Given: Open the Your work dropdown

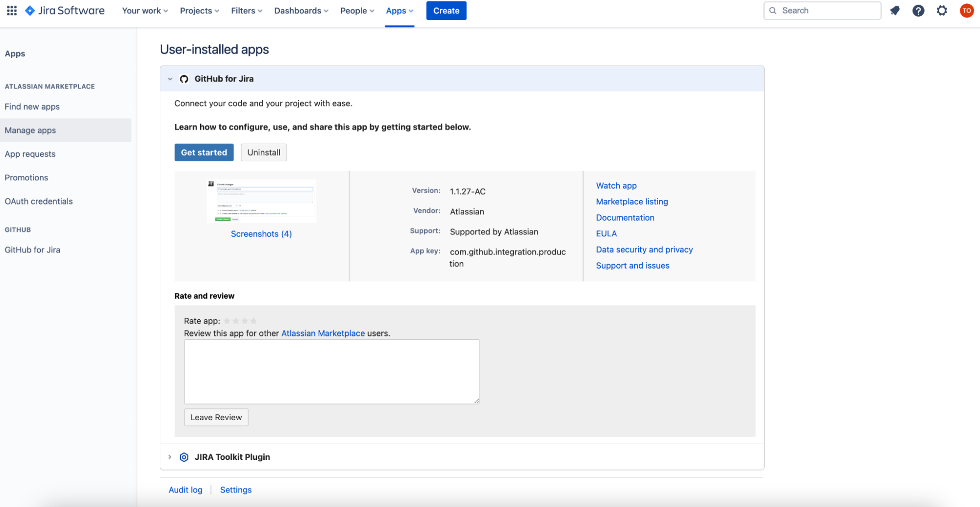Looking at the screenshot, I should (145, 10).
